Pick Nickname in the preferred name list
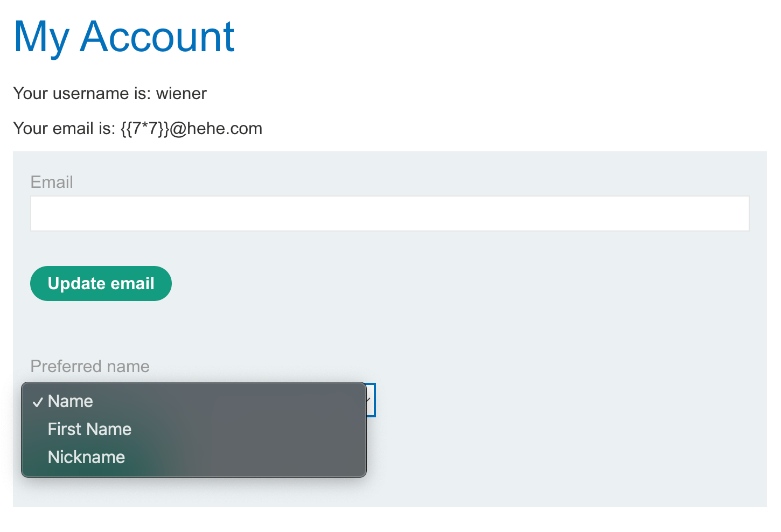The height and width of the screenshot is (532, 781). click(x=86, y=457)
